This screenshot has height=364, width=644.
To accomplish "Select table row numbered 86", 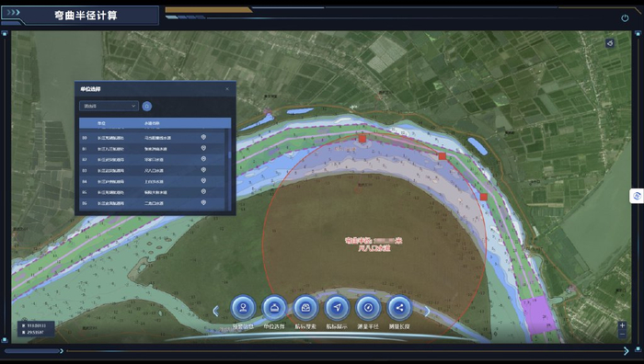I will coord(153,203).
